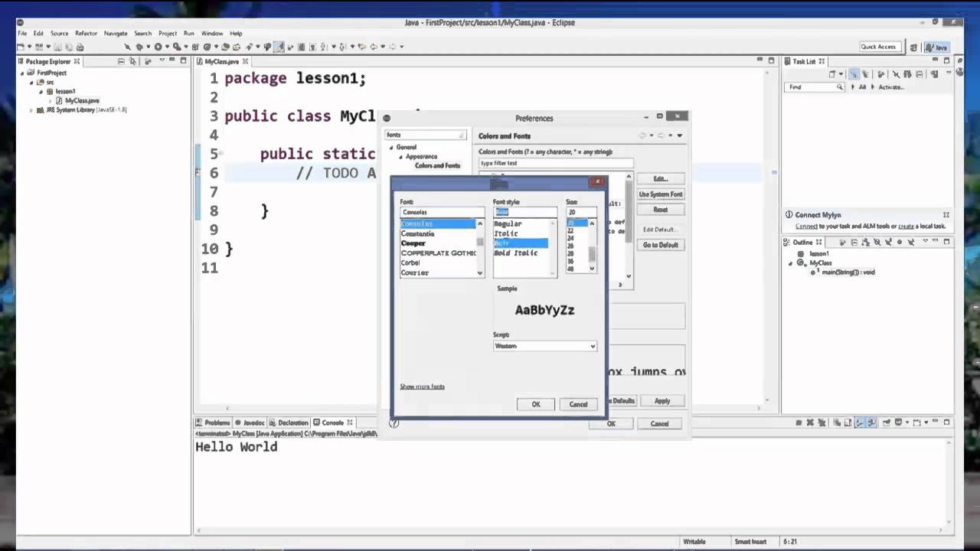Image resolution: width=980 pixels, height=551 pixels.
Task: Select Colors and Fonts in Preferences tree
Action: pyautogui.click(x=437, y=165)
